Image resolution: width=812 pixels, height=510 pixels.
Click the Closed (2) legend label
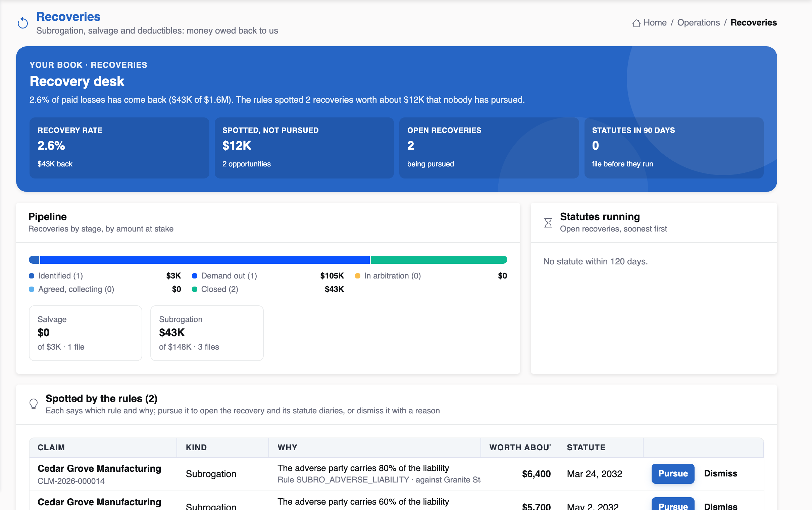coord(219,290)
